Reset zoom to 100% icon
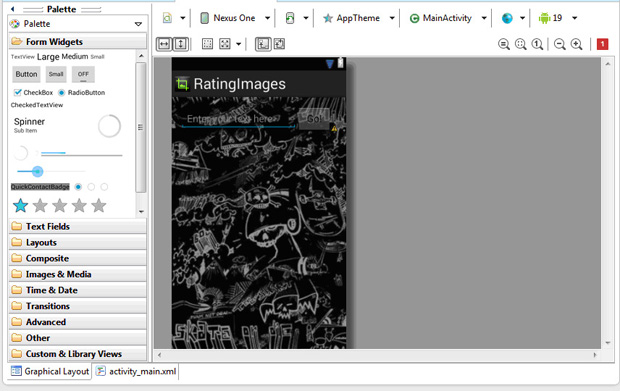This screenshot has height=391, width=620. click(x=537, y=44)
